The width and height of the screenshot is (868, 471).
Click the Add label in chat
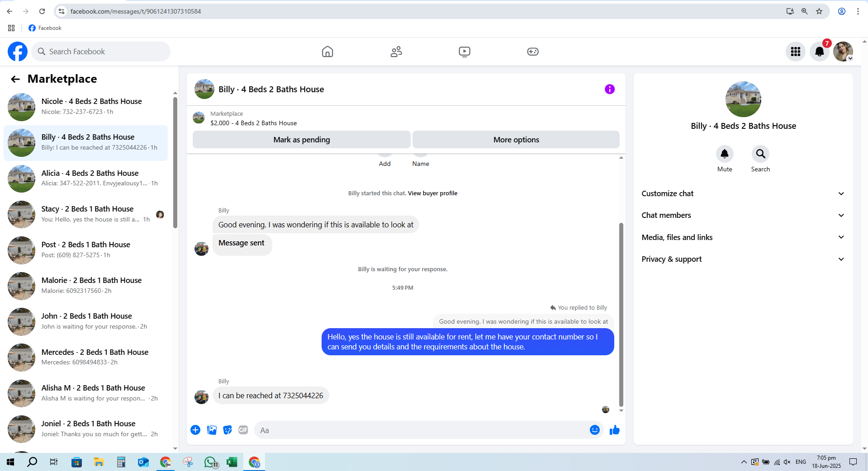click(385, 164)
